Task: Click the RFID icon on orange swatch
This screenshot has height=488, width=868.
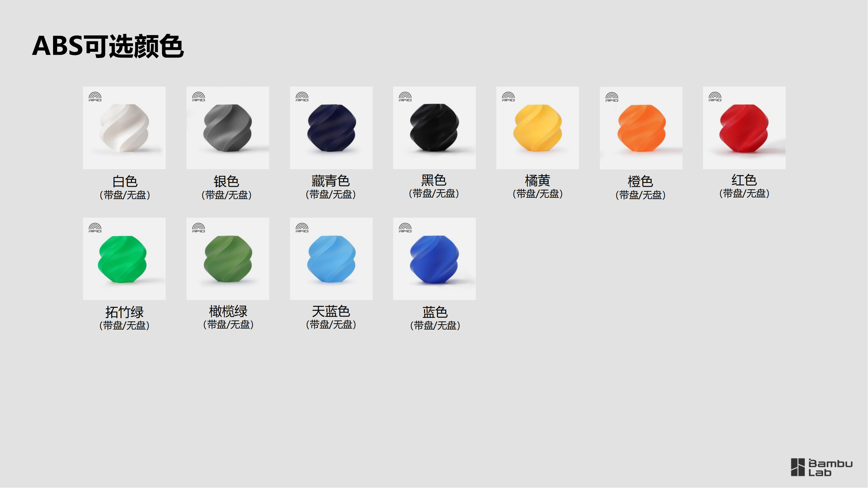Action: click(x=612, y=97)
